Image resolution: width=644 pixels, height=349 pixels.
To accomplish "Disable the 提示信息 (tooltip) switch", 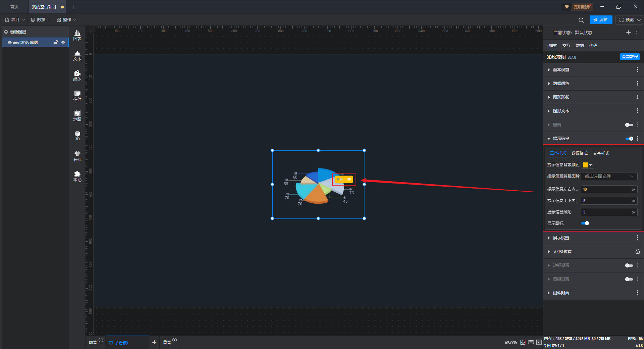I will pyautogui.click(x=629, y=139).
